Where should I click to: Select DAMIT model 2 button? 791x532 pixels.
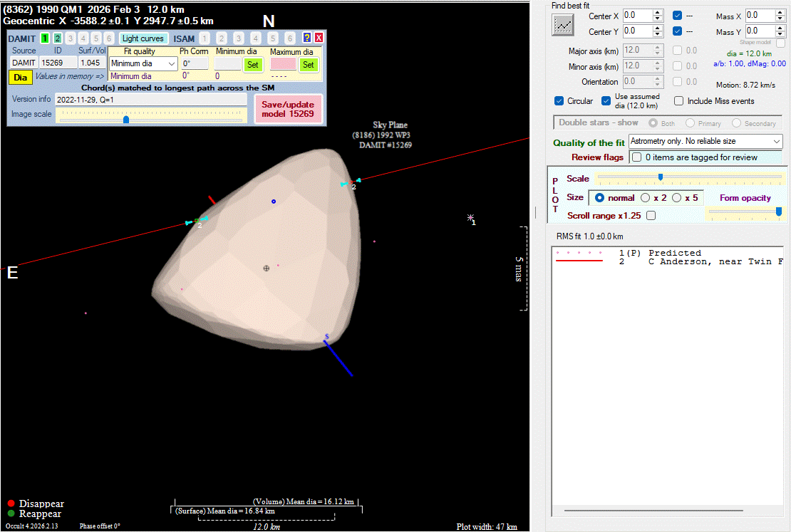[58, 38]
